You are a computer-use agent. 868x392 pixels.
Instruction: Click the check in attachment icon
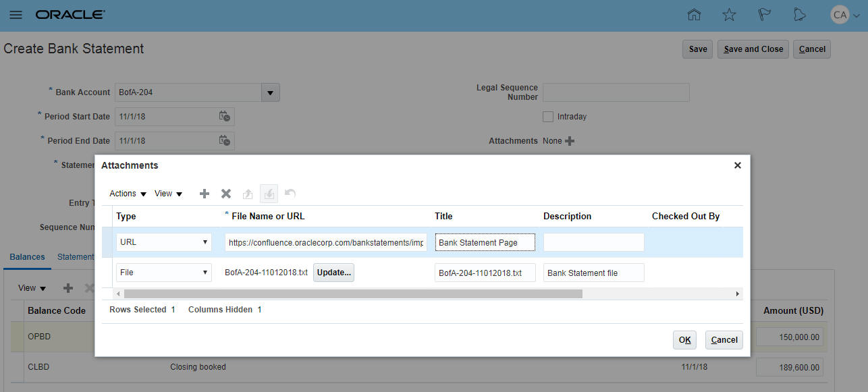269,194
